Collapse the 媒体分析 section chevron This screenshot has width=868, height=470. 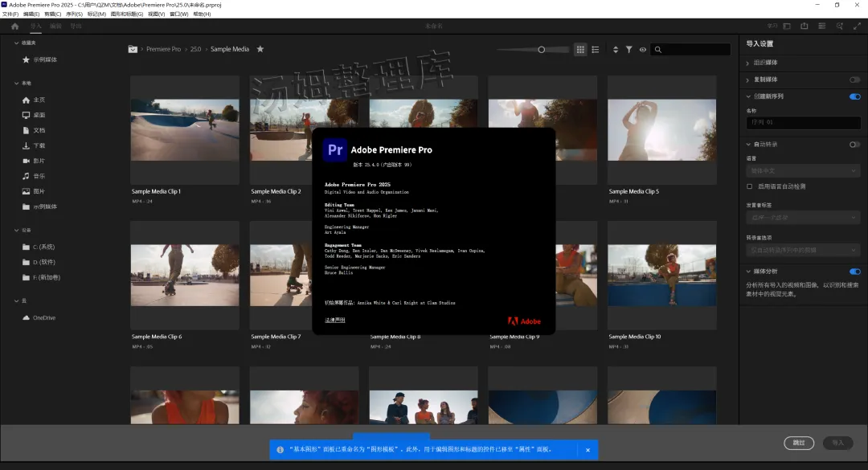[x=748, y=272]
